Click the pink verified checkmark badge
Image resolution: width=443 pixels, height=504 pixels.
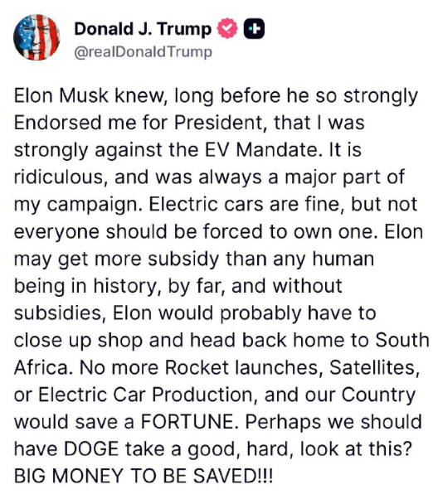point(227,29)
